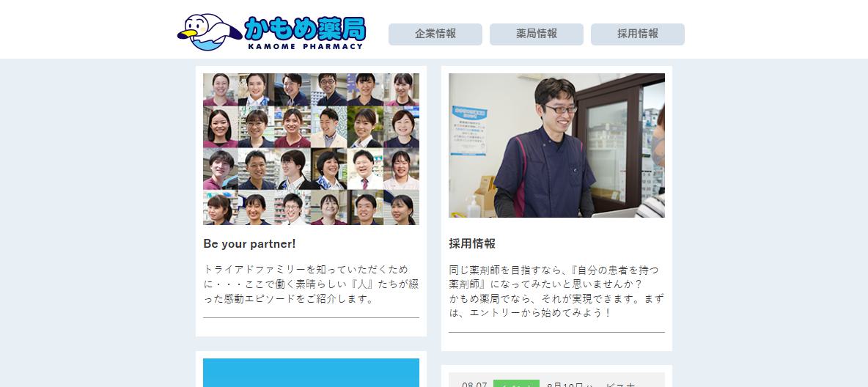Open the 8月 news headline text
The width and height of the screenshot is (868, 387).
point(589,383)
